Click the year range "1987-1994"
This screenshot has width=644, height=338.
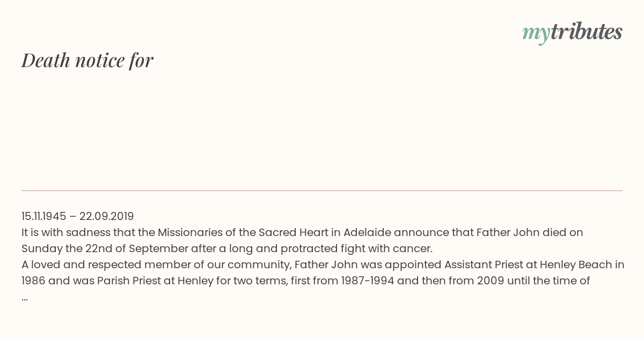click(367, 281)
